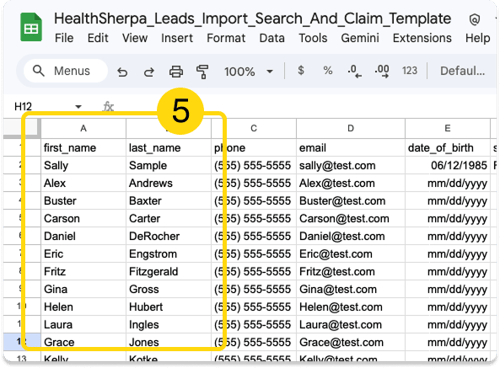Viewport: 500px width, 368px height.
Task: Select column C header
Action: [254, 128]
